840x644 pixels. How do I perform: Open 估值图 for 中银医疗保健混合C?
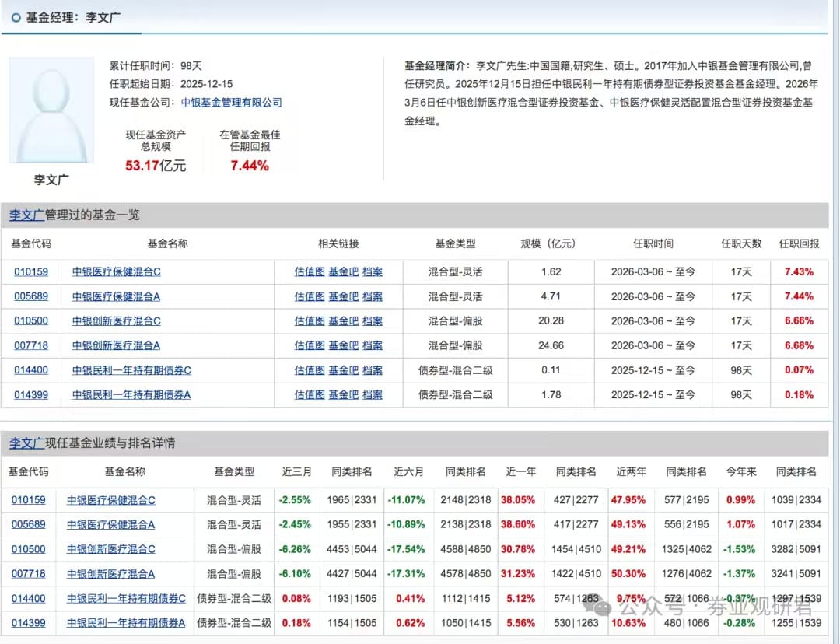[309, 271]
